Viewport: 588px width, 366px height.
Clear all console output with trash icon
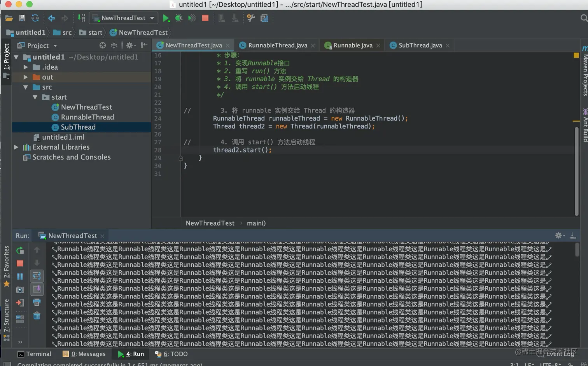pyautogui.click(x=37, y=316)
